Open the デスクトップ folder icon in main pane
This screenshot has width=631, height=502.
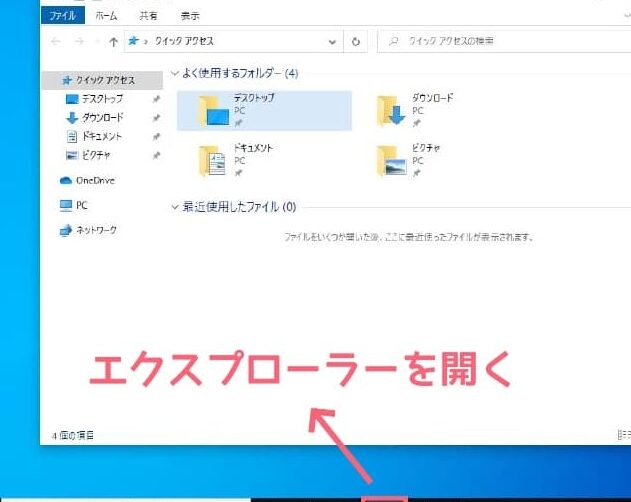213,111
